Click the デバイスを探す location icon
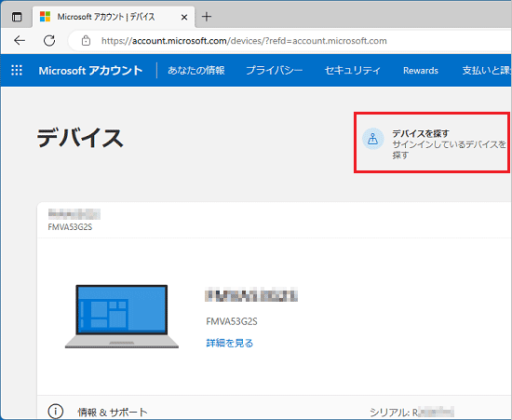This screenshot has width=512, height=420. [x=373, y=139]
